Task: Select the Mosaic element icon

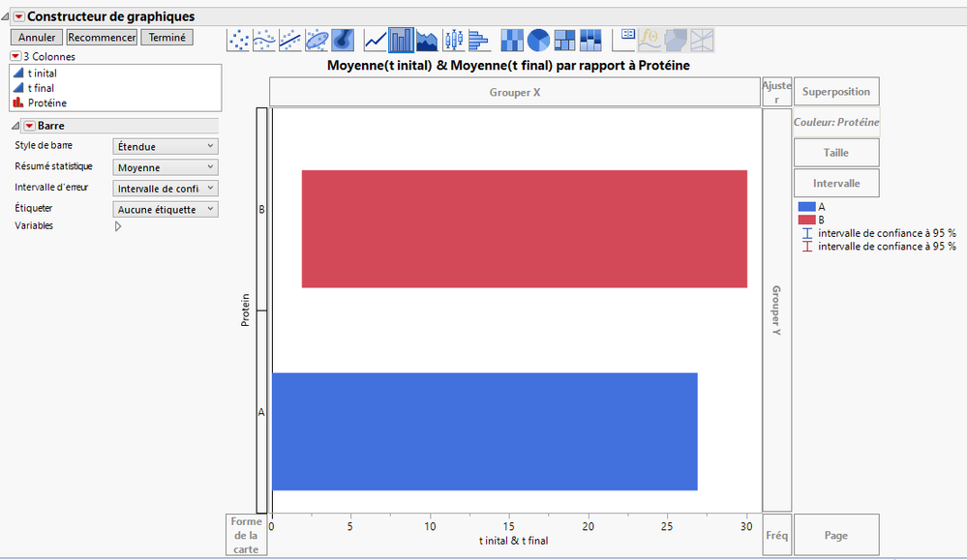Action: pyautogui.click(x=590, y=41)
